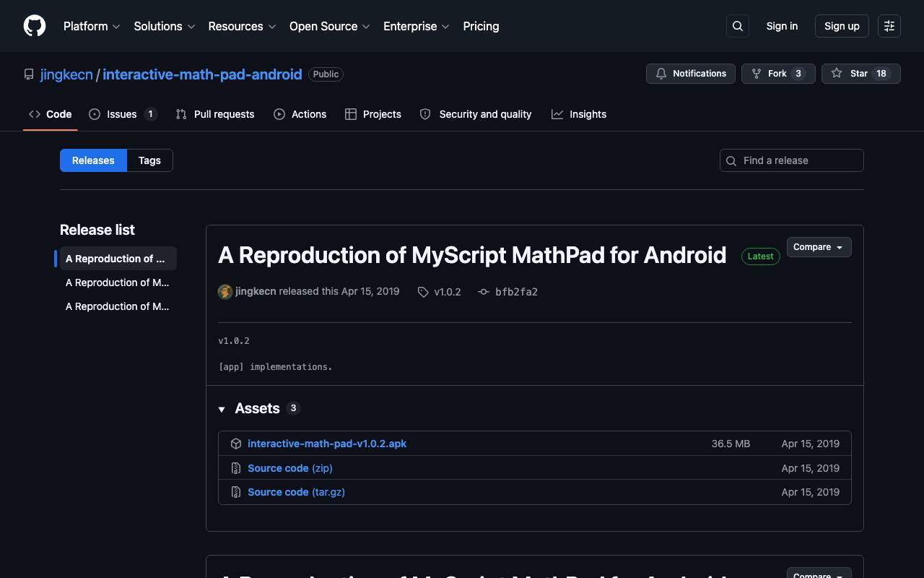Expand the Enterprise menu
Viewport: 924px width, 578px height.
coord(417,26)
